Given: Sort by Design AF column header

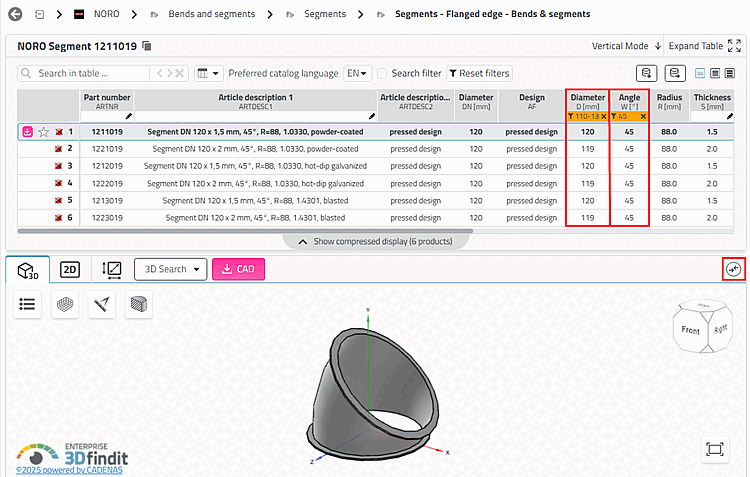Looking at the screenshot, I should click(532, 101).
